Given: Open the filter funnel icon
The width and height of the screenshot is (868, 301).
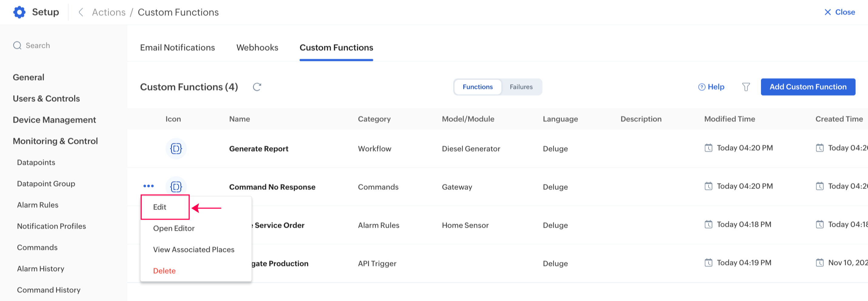Looking at the screenshot, I should point(746,87).
